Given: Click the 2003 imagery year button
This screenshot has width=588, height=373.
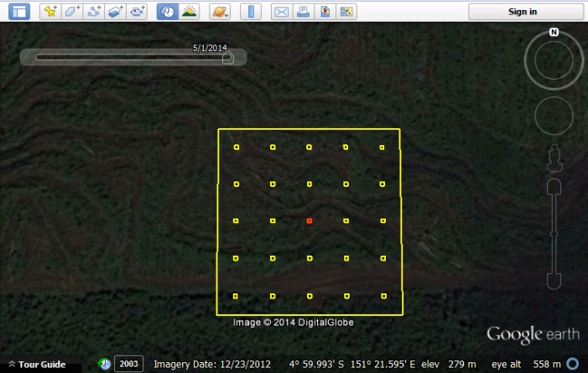Looking at the screenshot, I should click(x=128, y=364).
